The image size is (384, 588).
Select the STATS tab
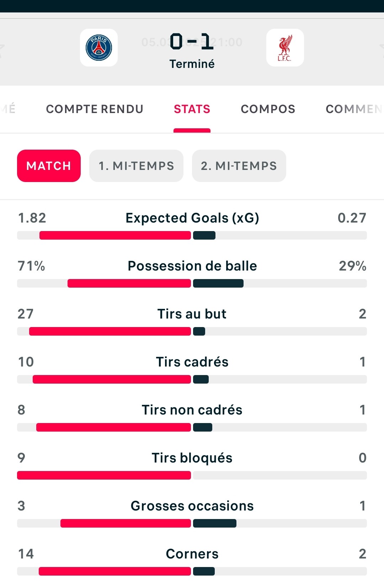[192, 109]
